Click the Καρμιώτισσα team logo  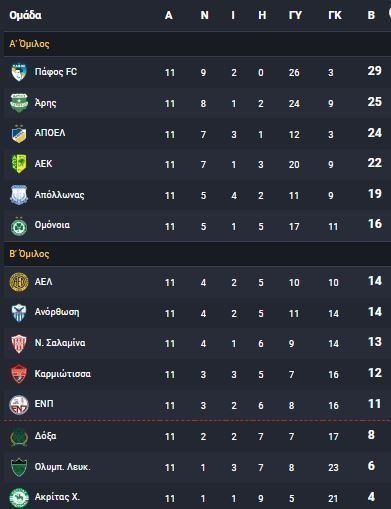pos(19,374)
